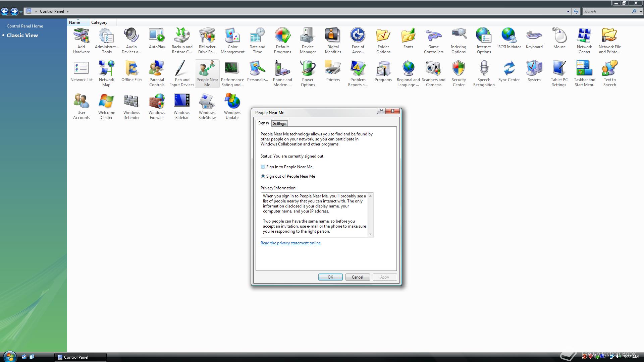This screenshot has width=644, height=362.
Task: Open Windows Firewall
Action: [157, 106]
